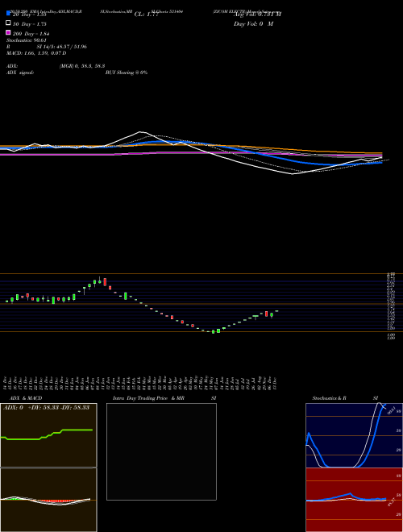Click the 'Avg Vol: 0.731 M' text
The height and width of the screenshot is (532, 403).
pos(257,15)
